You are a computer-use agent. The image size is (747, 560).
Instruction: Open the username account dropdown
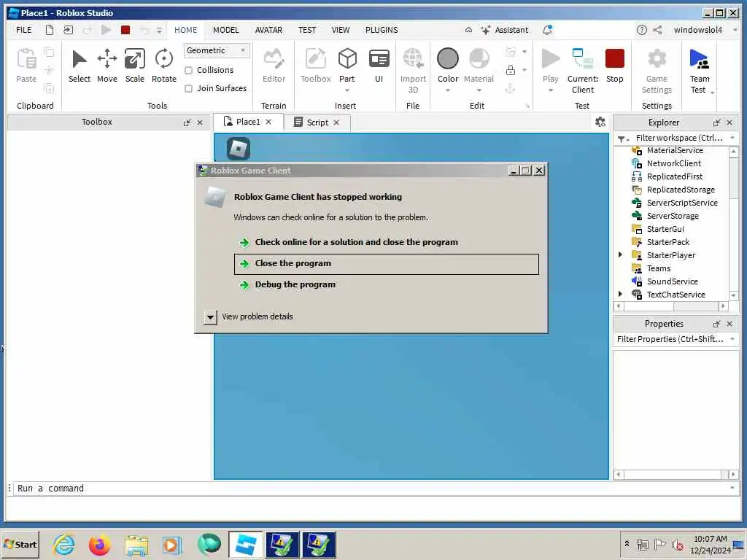[735, 30]
